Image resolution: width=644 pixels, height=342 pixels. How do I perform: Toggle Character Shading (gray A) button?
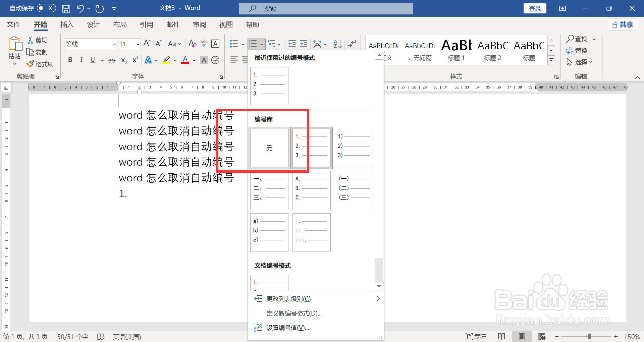204,60
